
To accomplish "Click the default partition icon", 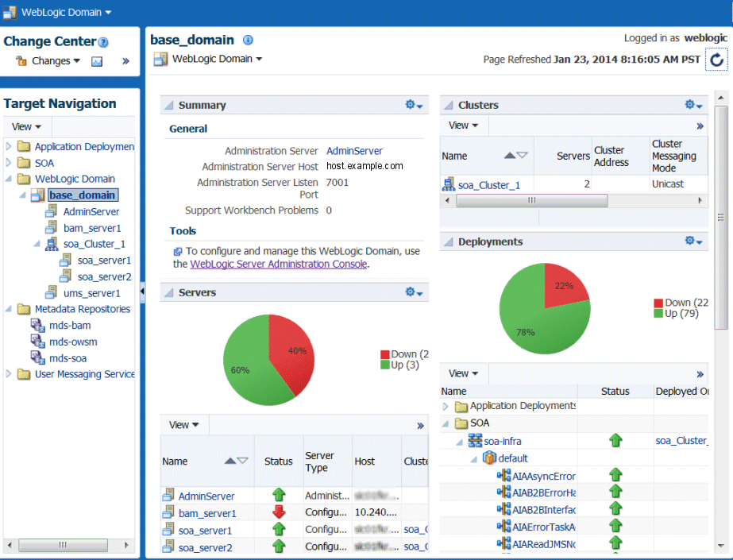I will click(489, 458).
